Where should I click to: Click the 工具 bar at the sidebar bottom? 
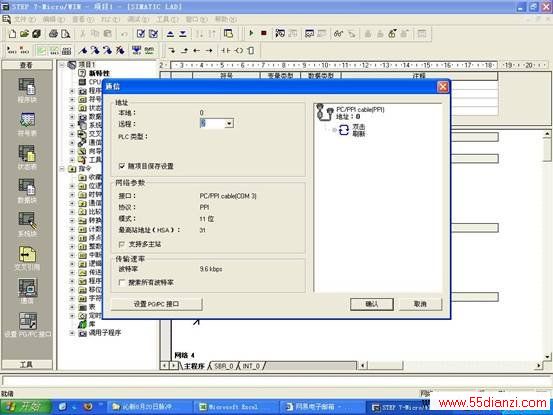(x=27, y=364)
